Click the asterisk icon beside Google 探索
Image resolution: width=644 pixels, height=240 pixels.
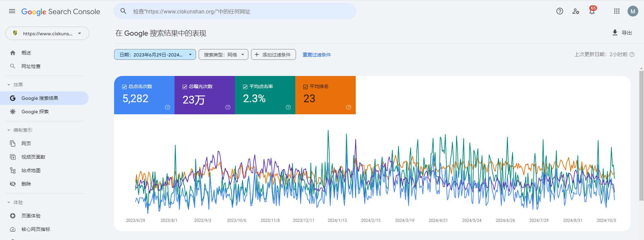click(13, 112)
